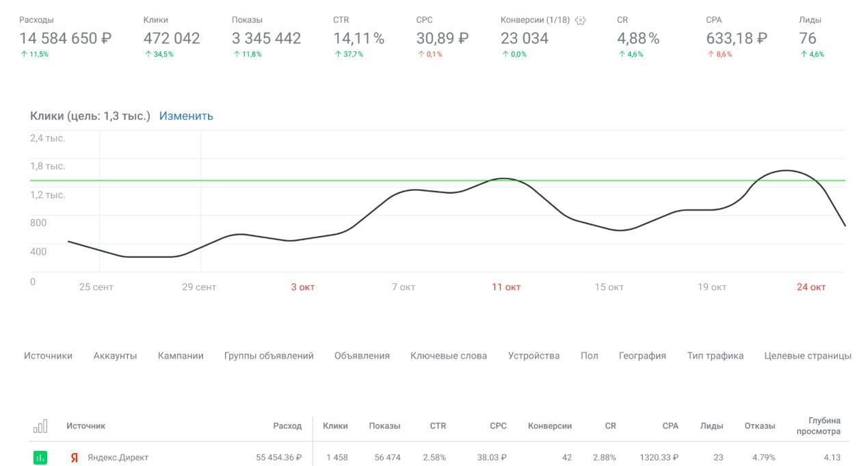This screenshot has width=868, height=466.
Task: Click Изменить link next to chart goal
Action: tap(186, 116)
